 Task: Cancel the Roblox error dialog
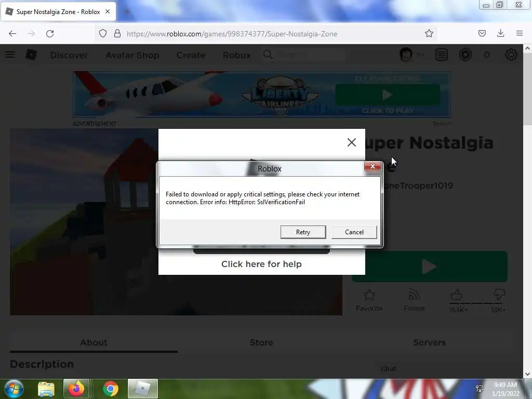[354, 232]
